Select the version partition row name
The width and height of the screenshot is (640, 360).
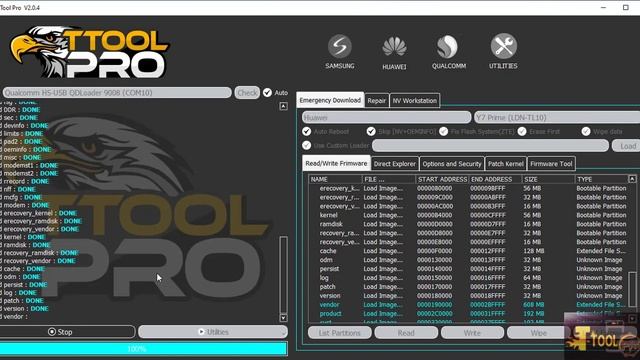[x=330, y=296]
